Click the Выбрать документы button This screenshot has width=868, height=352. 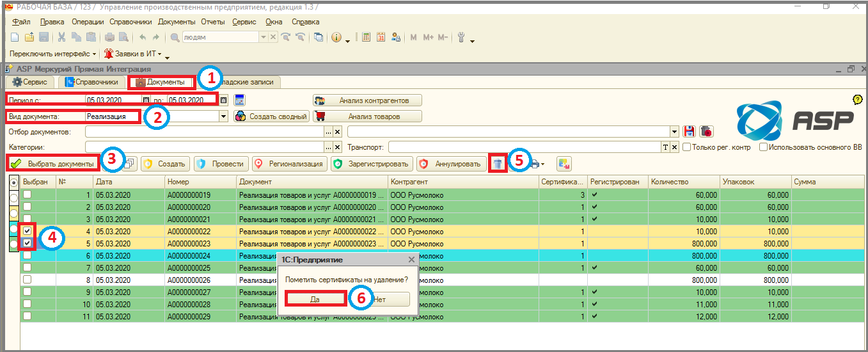[53, 164]
